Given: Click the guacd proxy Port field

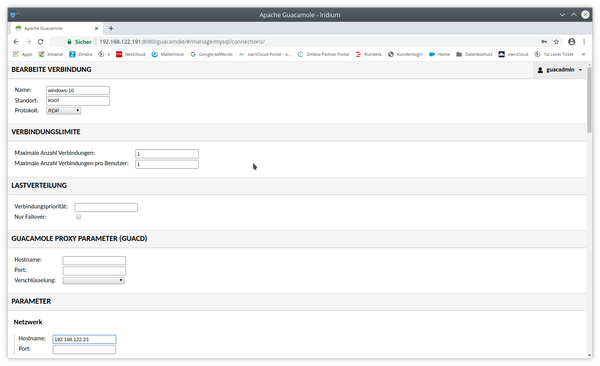Looking at the screenshot, I should click(94, 271).
